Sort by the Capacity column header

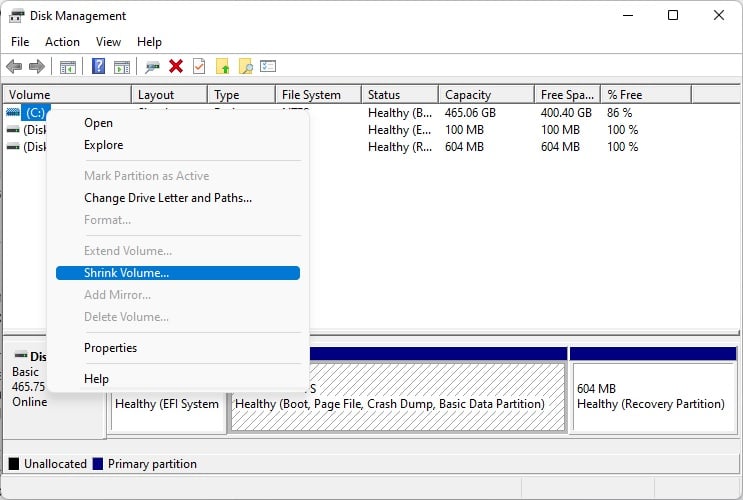[487, 95]
